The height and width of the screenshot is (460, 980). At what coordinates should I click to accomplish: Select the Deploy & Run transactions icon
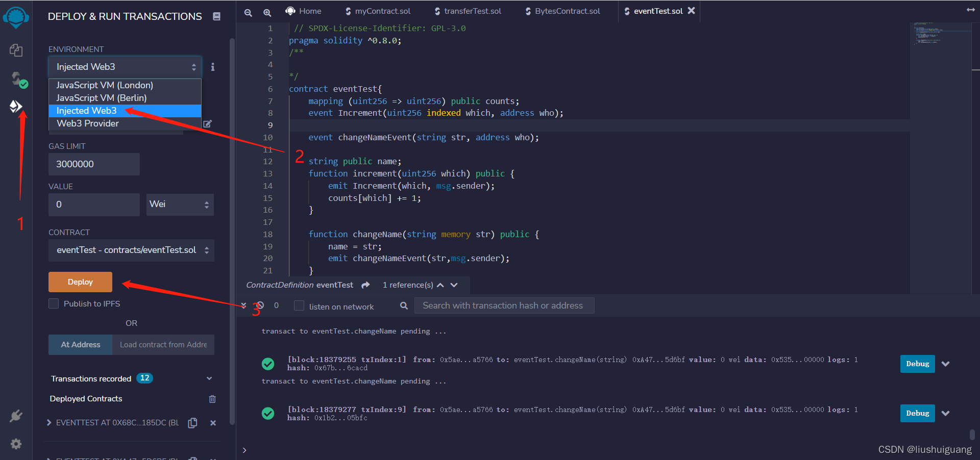16,106
